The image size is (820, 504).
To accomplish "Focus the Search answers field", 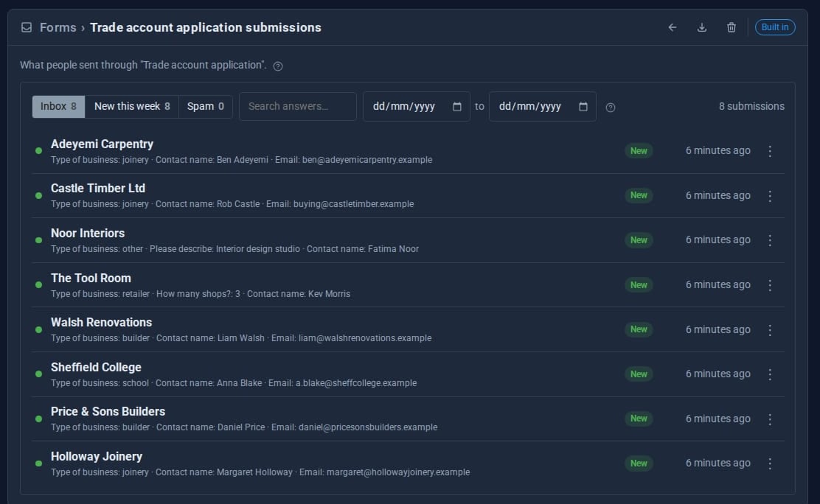I will pyautogui.click(x=298, y=107).
